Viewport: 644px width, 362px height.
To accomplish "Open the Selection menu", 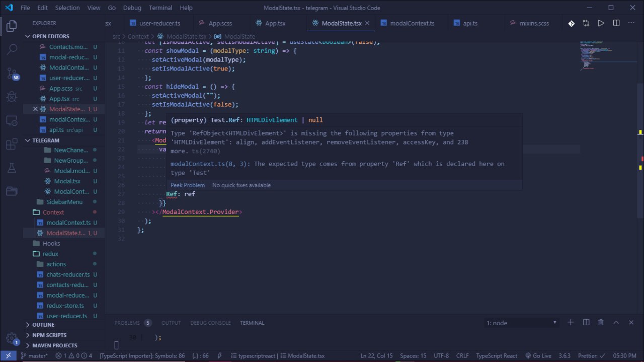I will (x=67, y=8).
